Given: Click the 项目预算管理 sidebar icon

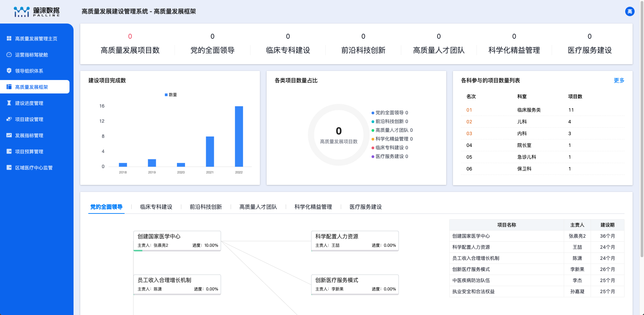Looking at the screenshot, I should 9,151.
